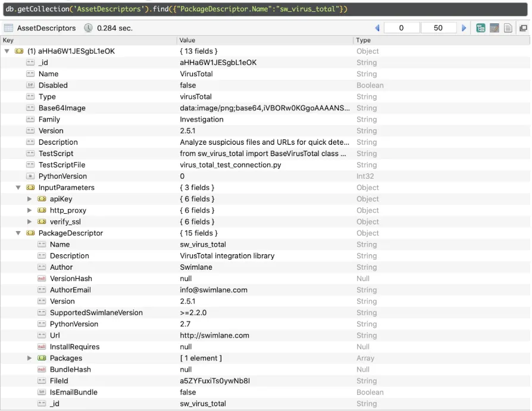Select the object icon of http_proxy row
532x411 pixels.
(42, 210)
